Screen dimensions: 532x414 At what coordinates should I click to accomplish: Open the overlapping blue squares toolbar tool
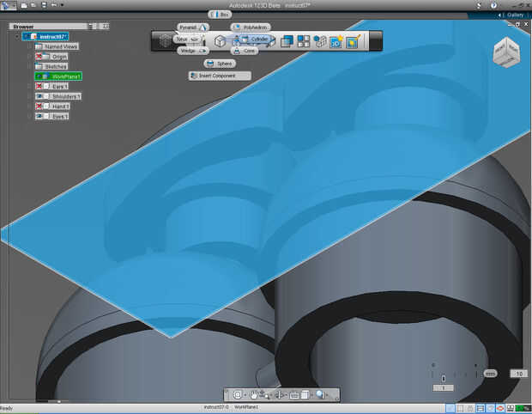coord(287,41)
